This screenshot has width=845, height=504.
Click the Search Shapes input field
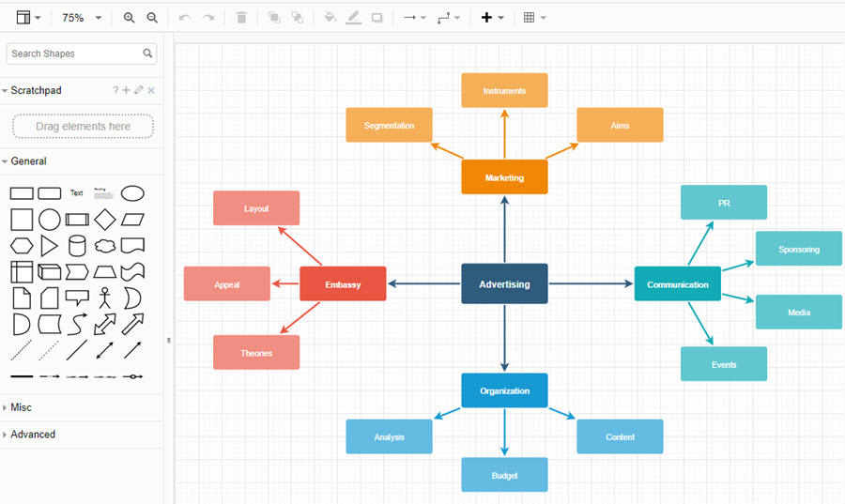82,53
